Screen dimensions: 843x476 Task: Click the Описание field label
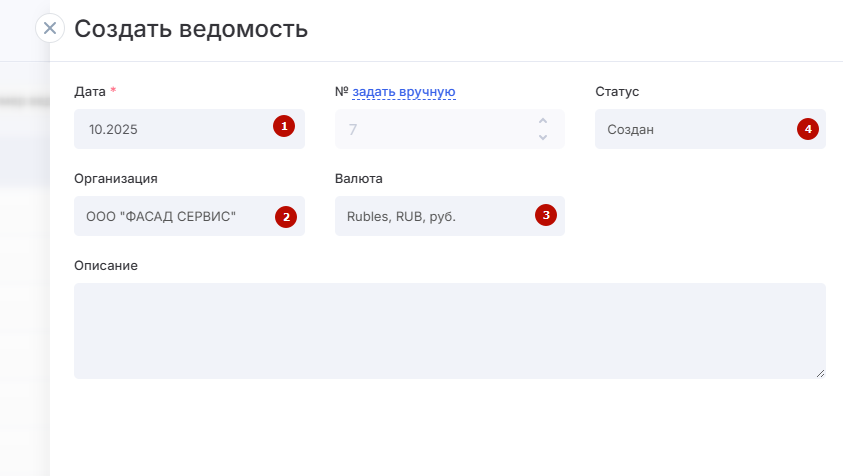click(x=106, y=266)
